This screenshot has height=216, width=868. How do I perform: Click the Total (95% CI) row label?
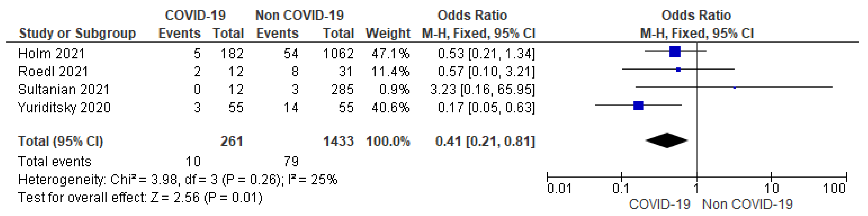(60, 141)
